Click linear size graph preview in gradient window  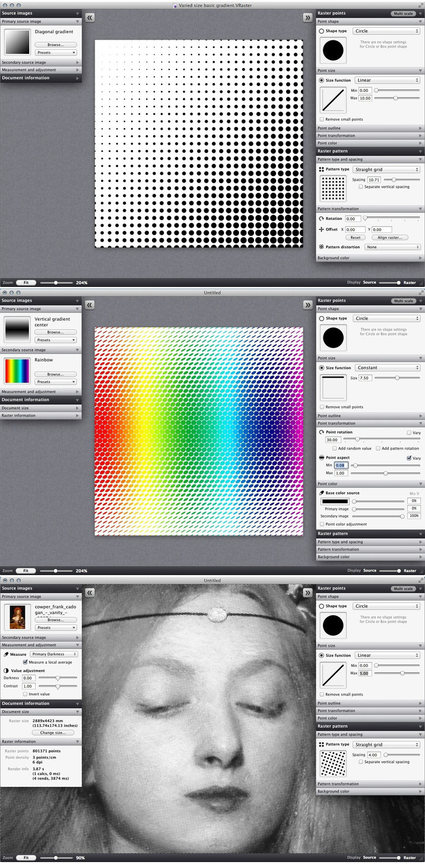pyautogui.click(x=333, y=100)
